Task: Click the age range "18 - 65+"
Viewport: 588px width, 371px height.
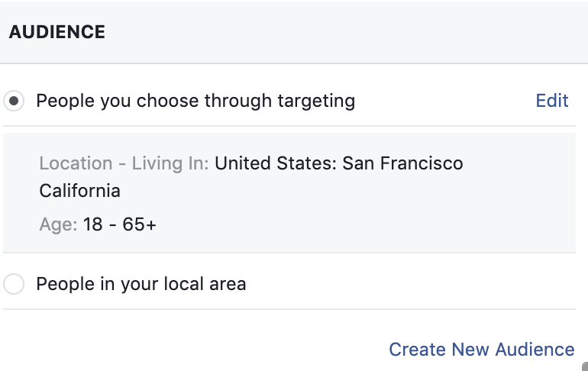Action: [119, 224]
